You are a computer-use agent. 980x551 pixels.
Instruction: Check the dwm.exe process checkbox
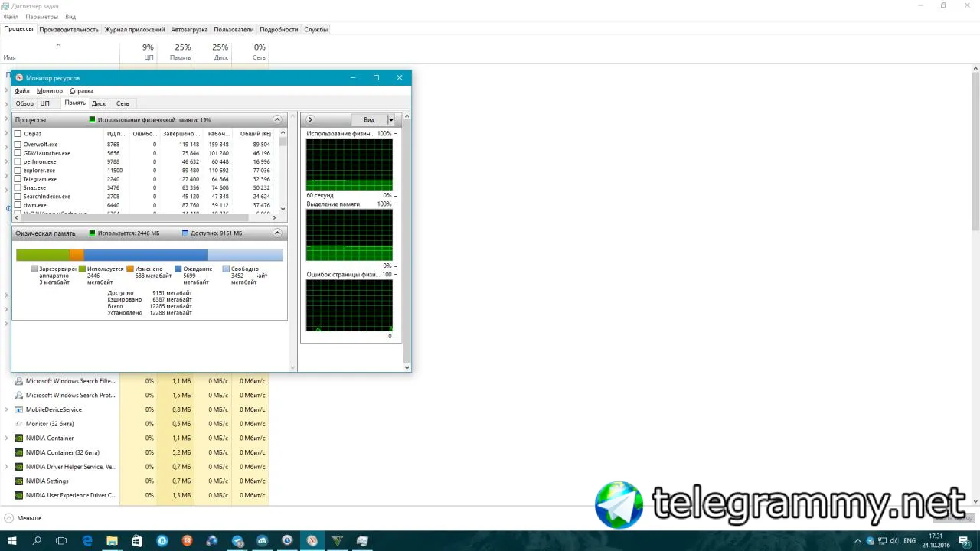tap(18, 205)
